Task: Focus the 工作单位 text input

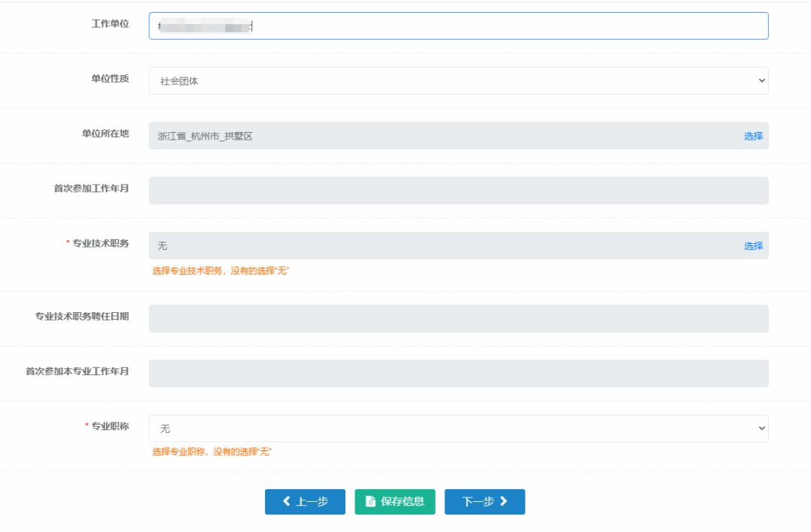Action: tap(458, 26)
